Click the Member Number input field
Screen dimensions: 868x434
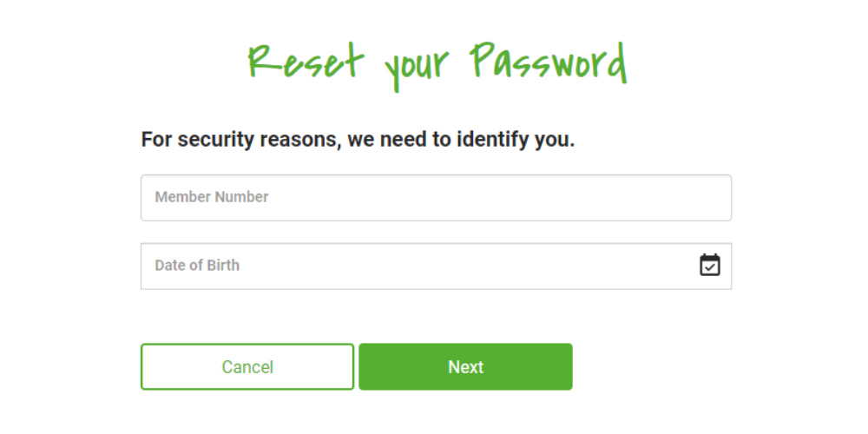(x=436, y=198)
